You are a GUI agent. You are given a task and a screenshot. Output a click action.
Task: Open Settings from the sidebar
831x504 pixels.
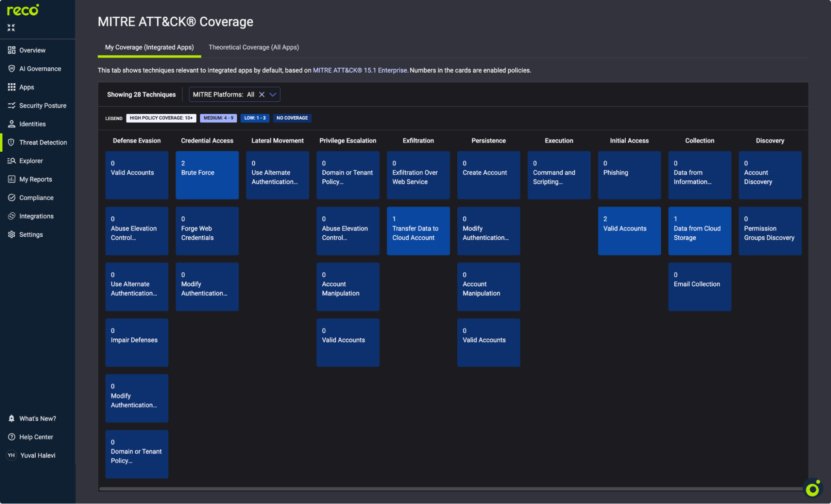(x=31, y=234)
